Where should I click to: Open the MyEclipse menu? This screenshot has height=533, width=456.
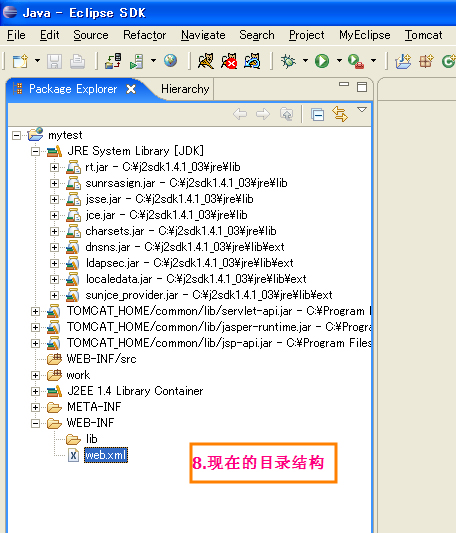[x=365, y=35]
